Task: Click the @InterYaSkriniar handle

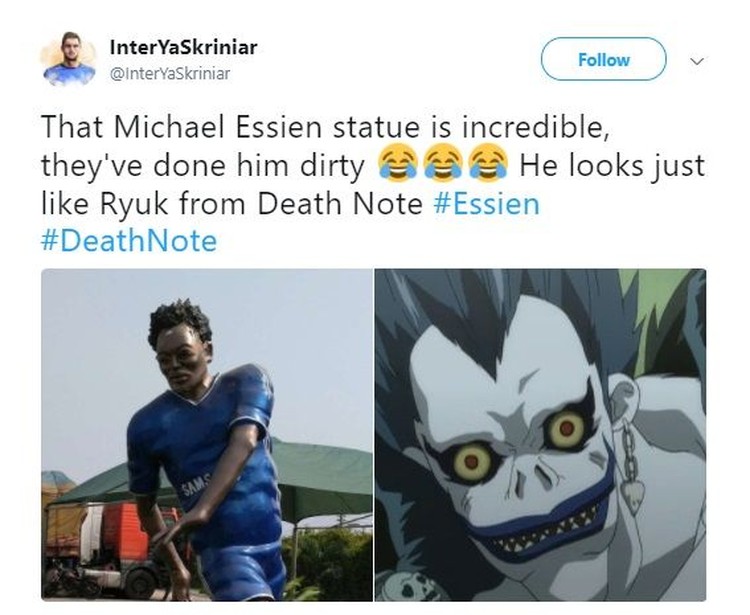Action: [170, 74]
